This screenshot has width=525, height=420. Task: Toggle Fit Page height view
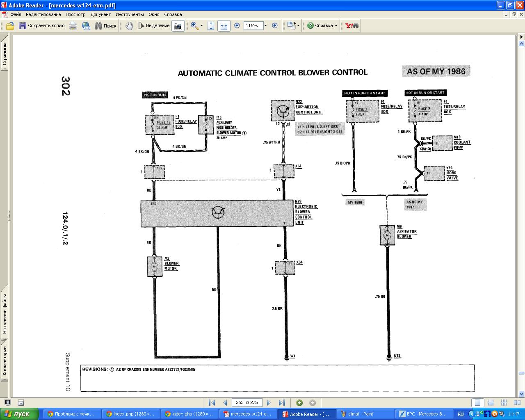pyautogui.click(x=211, y=25)
